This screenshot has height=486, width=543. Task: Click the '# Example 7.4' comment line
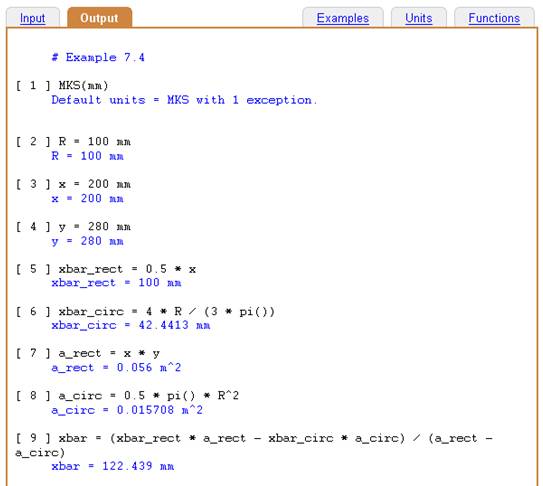click(98, 57)
